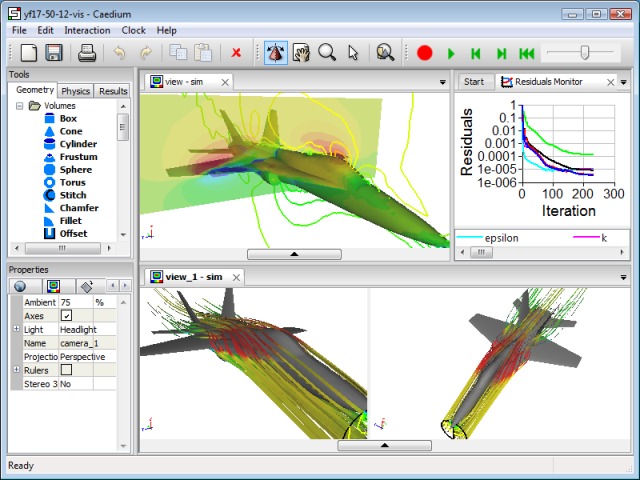Image resolution: width=640 pixels, height=480 pixels.
Task: Click the Ambient value field 75
Action: [76, 302]
